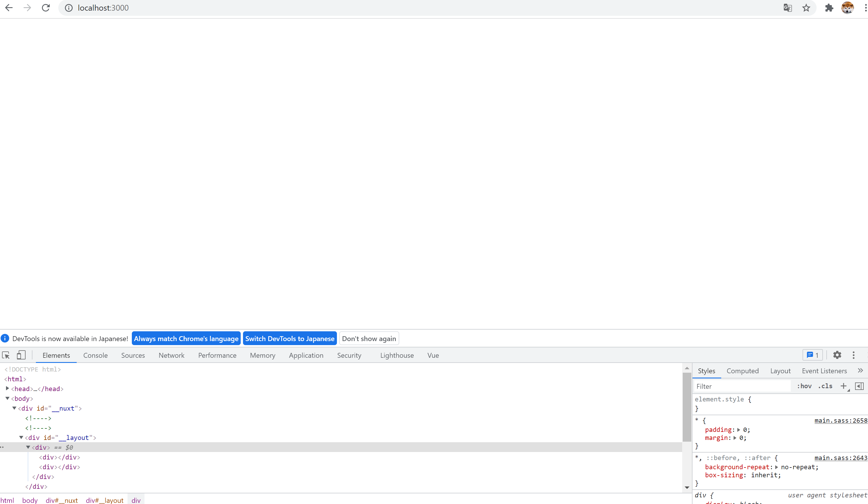This screenshot has height=504, width=868.
Task: Click the computed styles tab icon
Action: click(743, 370)
